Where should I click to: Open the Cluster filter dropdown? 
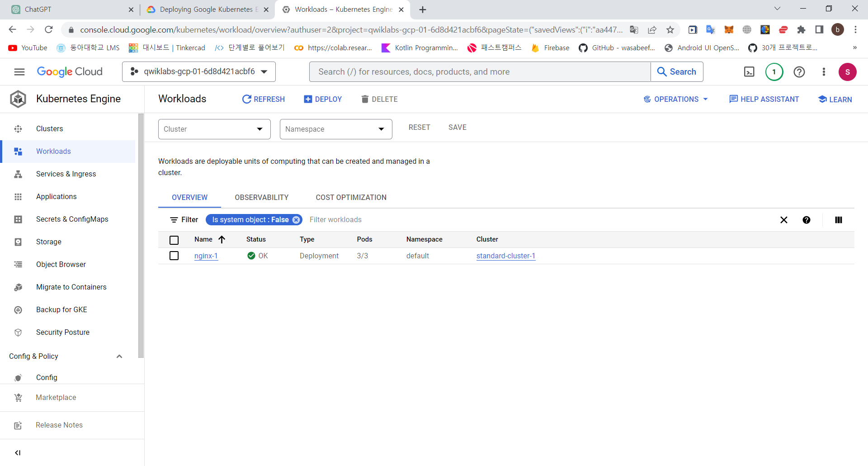(214, 129)
